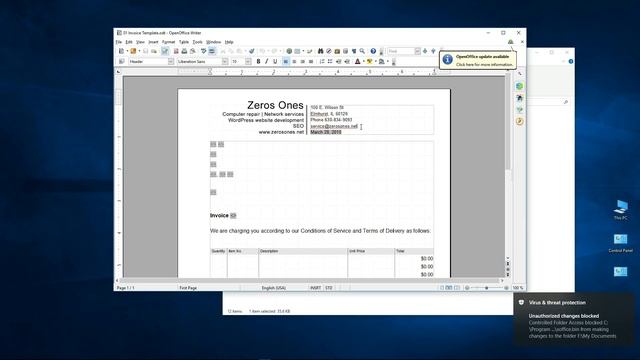
Task: Open Page Preview icon
Action: pos(193,51)
